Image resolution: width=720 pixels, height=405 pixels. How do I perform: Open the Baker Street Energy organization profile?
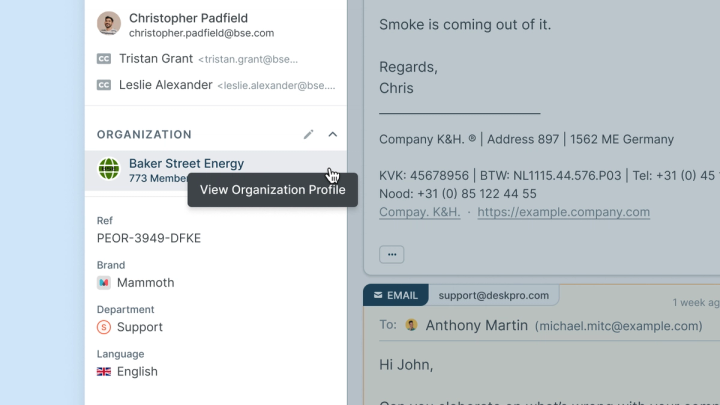pyautogui.click(x=186, y=164)
